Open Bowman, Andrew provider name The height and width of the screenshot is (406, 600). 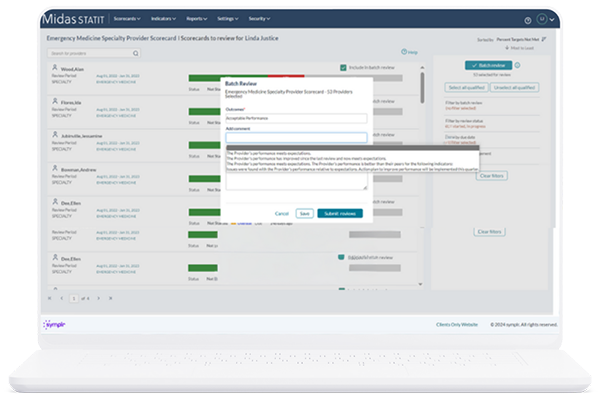(x=78, y=170)
